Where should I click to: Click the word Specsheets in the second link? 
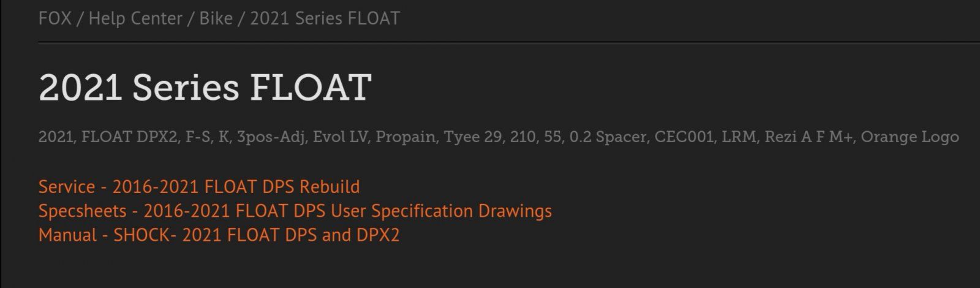click(x=83, y=211)
